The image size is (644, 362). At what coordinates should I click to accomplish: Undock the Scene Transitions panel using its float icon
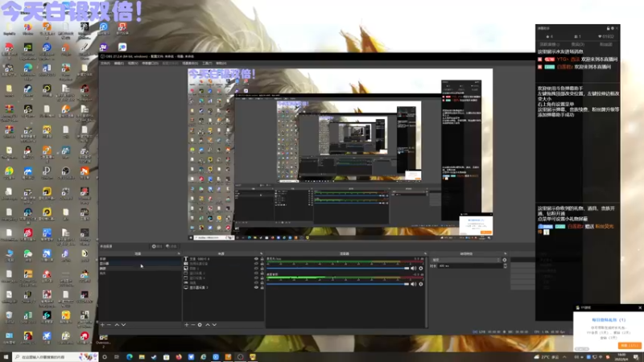point(506,253)
